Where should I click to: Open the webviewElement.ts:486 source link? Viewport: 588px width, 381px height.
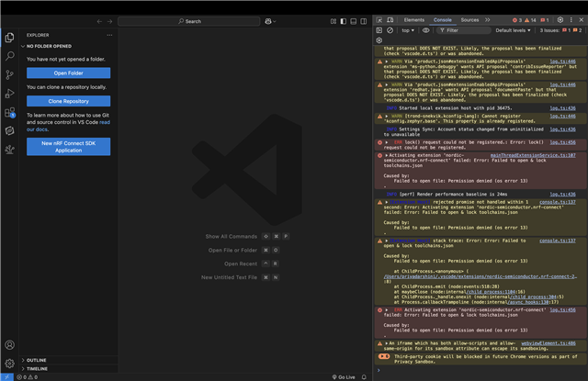tap(548, 343)
